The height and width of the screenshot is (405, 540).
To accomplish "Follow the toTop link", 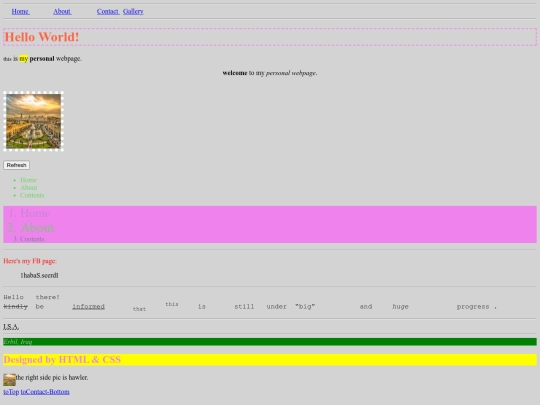I will tap(11, 392).
